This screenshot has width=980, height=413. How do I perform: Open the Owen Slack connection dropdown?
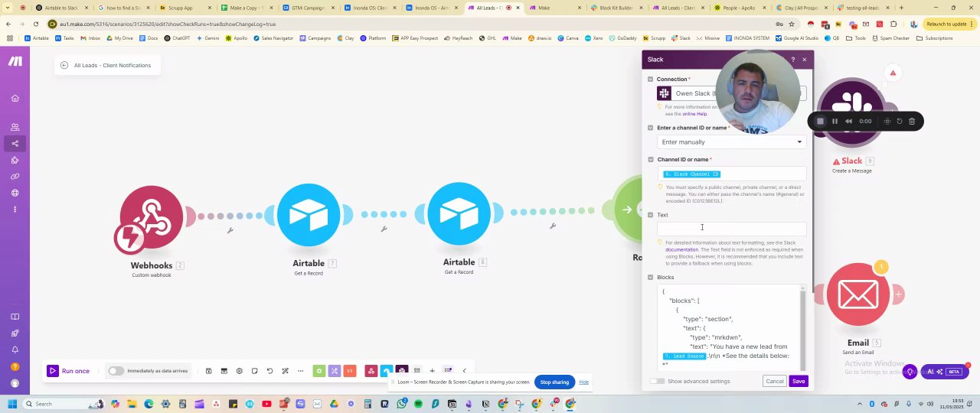(x=731, y=93)
